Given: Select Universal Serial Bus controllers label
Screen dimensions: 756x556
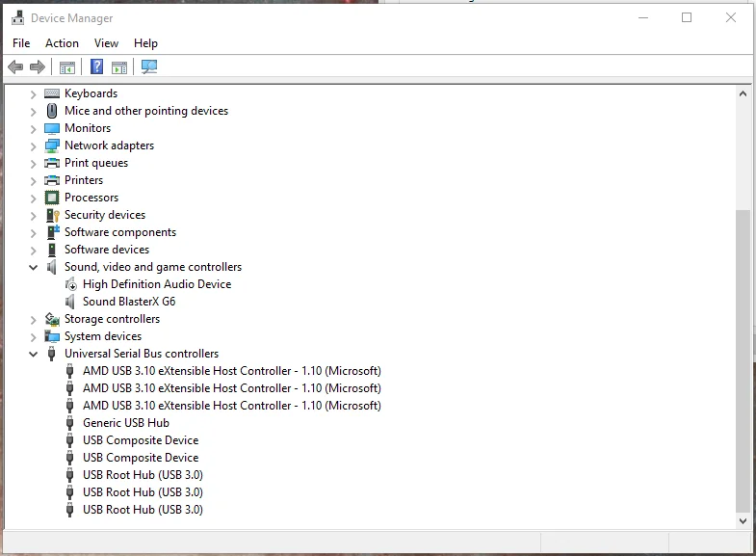Looking at the screenshot, I should pos(142,354).
